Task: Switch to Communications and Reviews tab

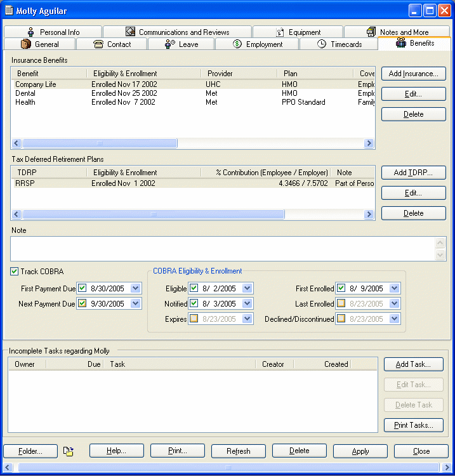Action: coord(177,32)
